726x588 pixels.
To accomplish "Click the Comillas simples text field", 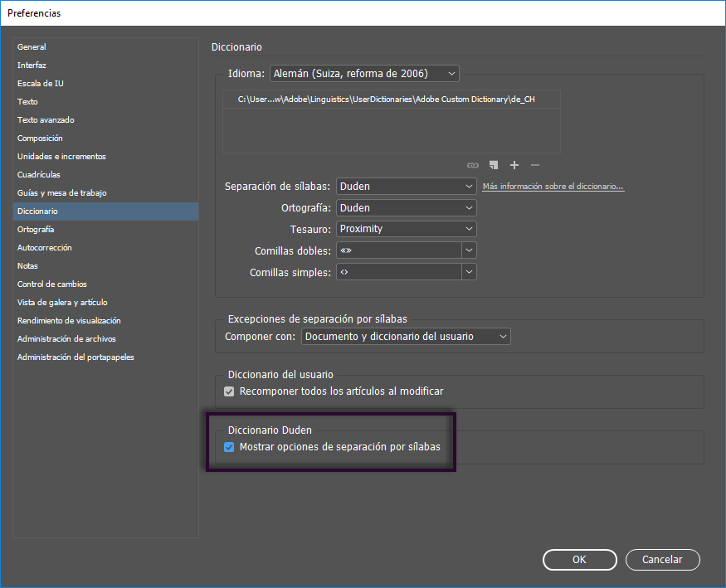I will [399, 272].
